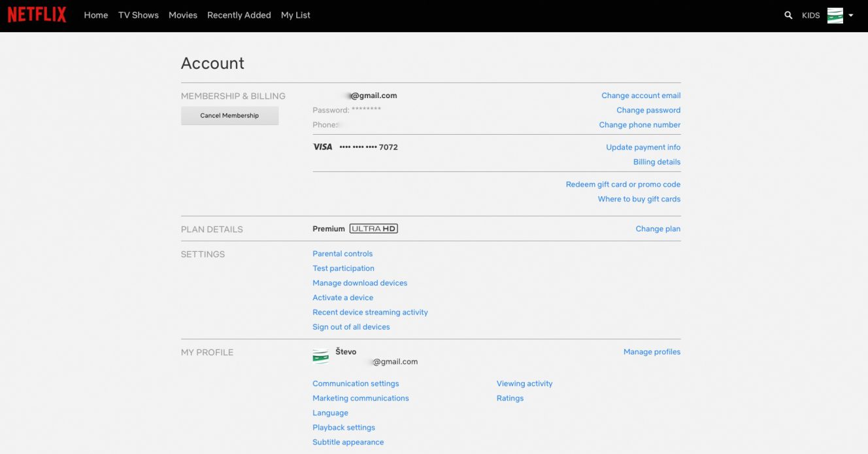This screenshot has width=868, height=454.
Task: Click the email under Števo profile
Action: (x=393, y=362)
